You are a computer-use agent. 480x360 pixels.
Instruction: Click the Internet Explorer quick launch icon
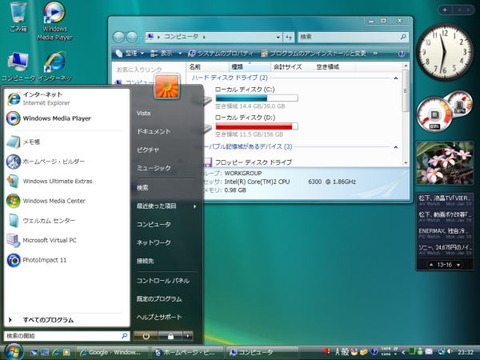tap(56, 352)
